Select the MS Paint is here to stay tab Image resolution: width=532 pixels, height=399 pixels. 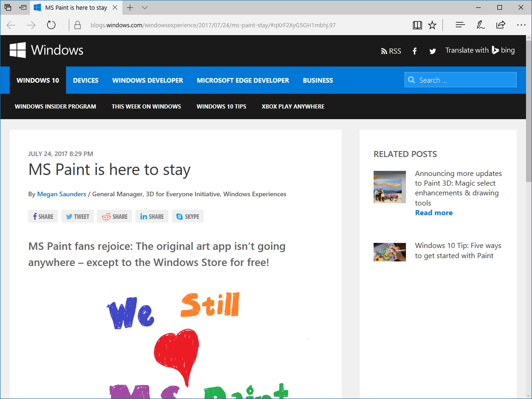tap(76, 7)
